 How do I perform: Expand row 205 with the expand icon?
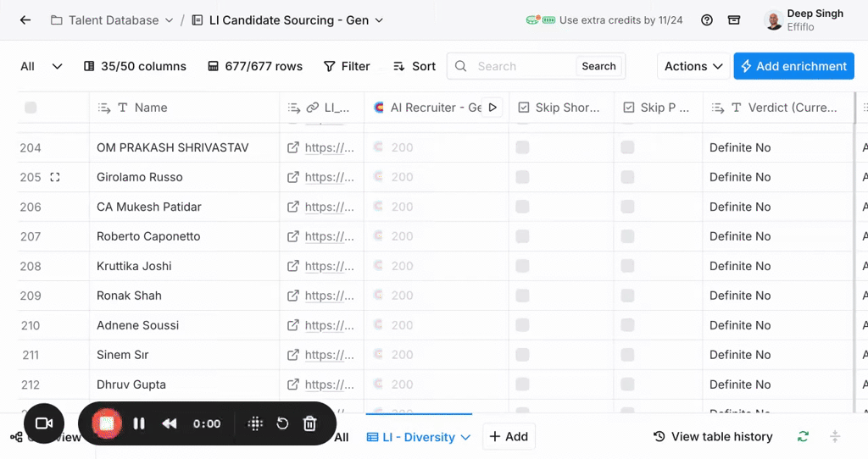point(55,177)
